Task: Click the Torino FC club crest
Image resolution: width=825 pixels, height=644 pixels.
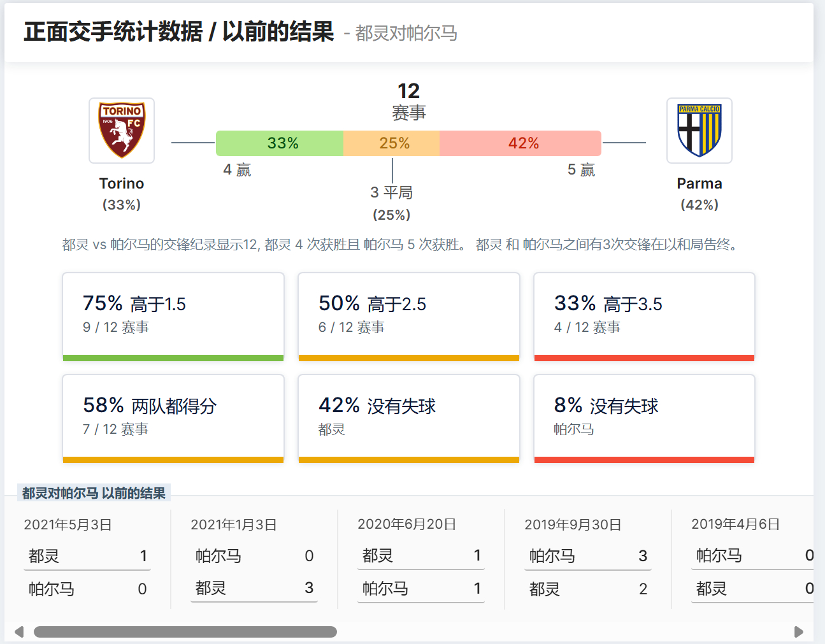Action: click(x=122, y=131)
